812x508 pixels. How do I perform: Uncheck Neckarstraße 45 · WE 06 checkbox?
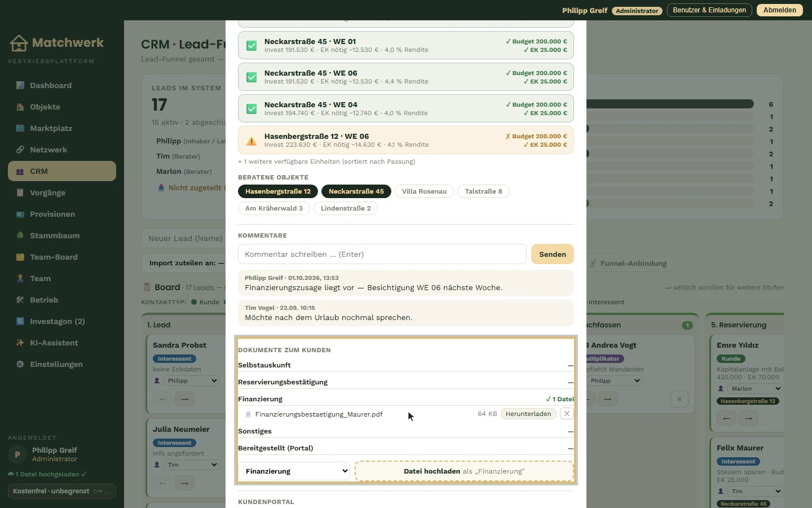pyautogui.click(x=251, y=77)
